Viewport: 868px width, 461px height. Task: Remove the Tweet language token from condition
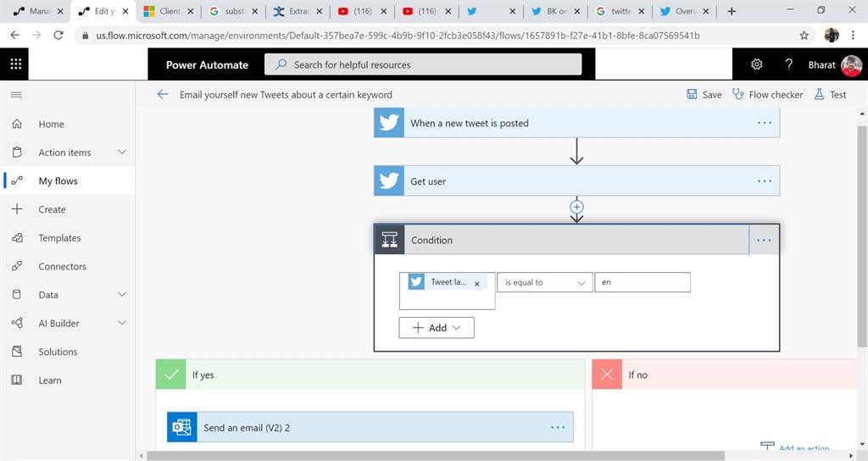coord(476,283)
